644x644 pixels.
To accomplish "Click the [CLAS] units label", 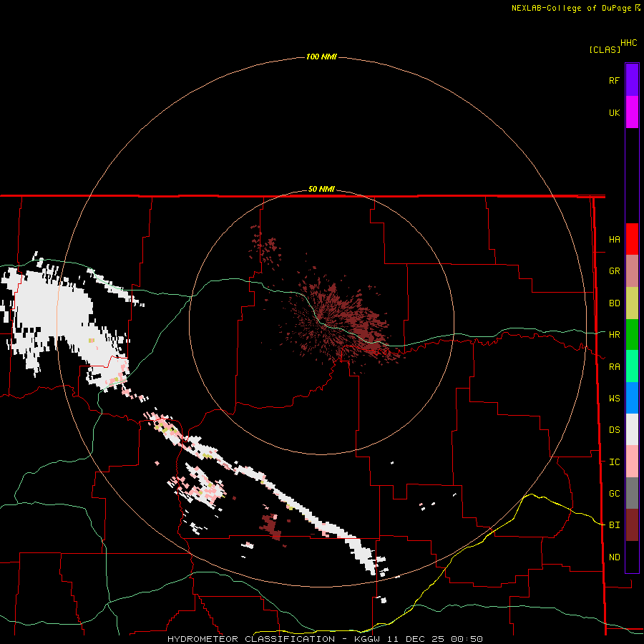I will tap(605, 49).
